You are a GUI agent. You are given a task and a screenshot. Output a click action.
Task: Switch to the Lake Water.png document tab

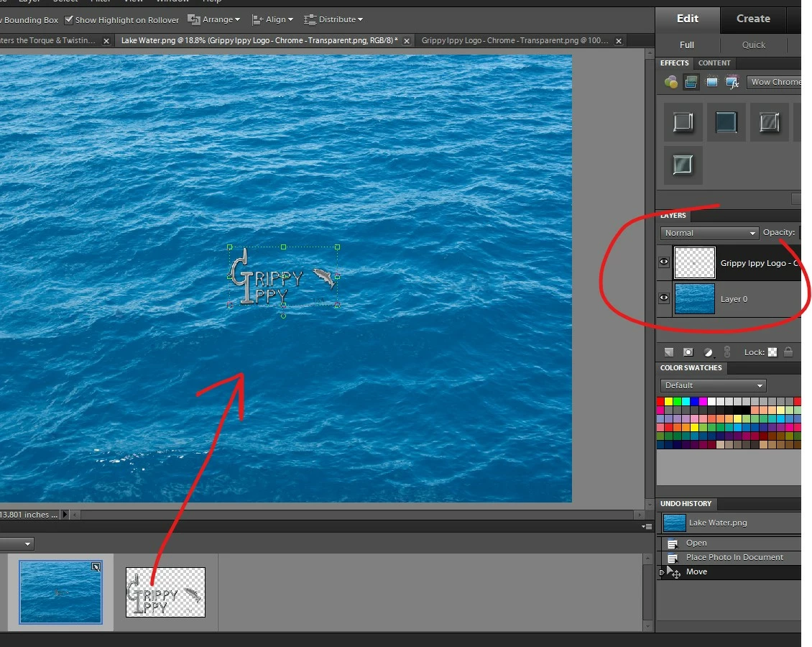click(259, 40)
